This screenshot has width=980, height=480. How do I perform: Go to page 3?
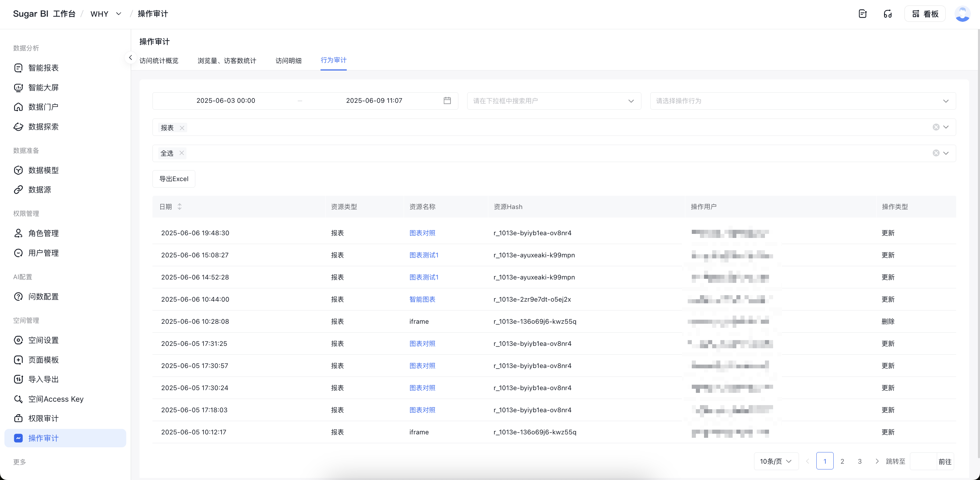point(860,461)
